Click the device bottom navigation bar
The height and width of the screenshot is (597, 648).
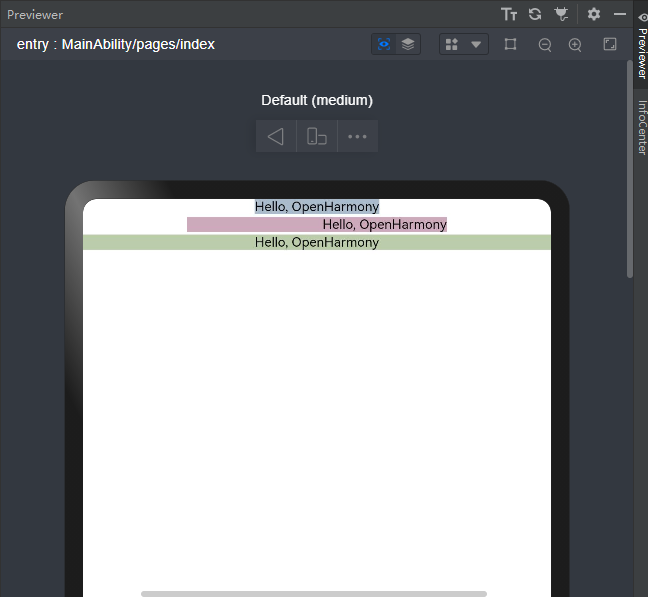314,594
